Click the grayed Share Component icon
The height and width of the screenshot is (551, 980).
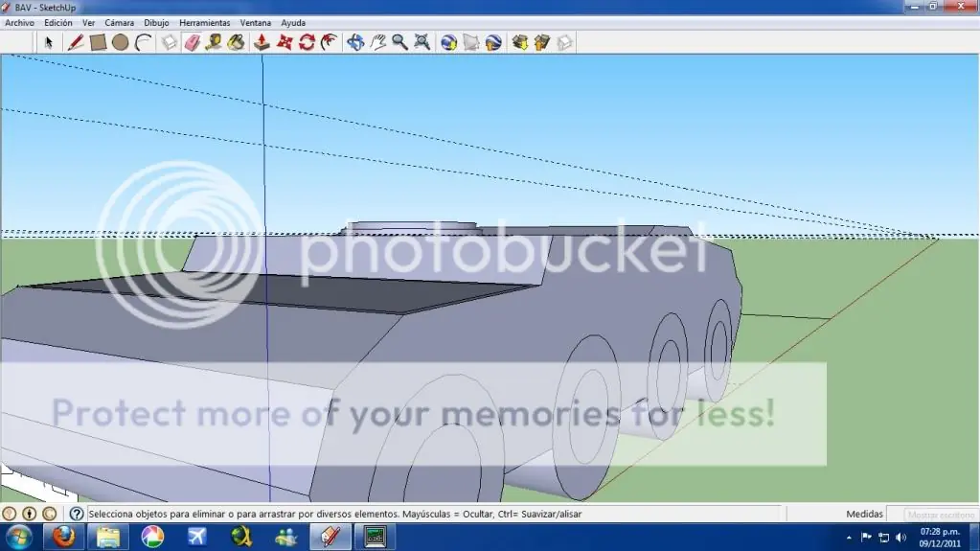pos(564,42)
